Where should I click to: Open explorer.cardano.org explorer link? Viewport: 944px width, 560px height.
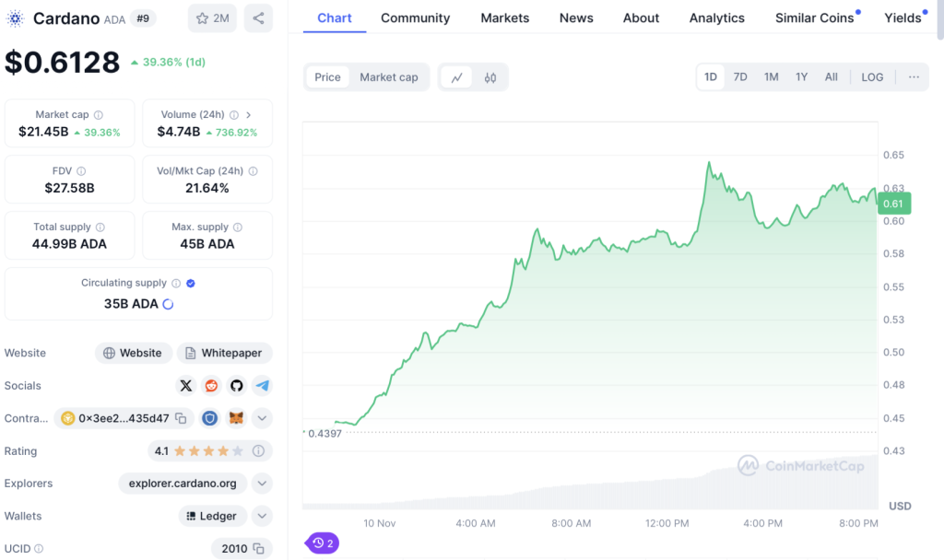[x=183, y=483]
